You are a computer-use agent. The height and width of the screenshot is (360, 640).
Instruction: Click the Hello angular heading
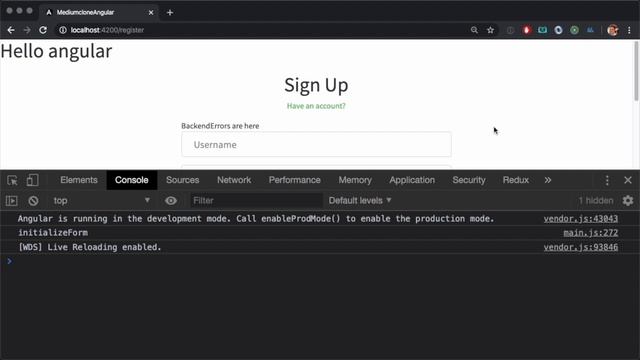[56, 51]
